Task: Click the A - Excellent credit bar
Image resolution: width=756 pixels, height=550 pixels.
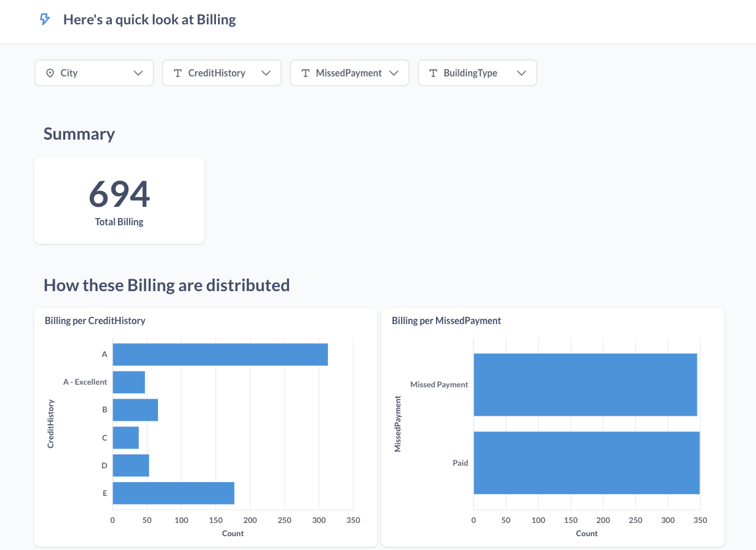Action: 128,382
